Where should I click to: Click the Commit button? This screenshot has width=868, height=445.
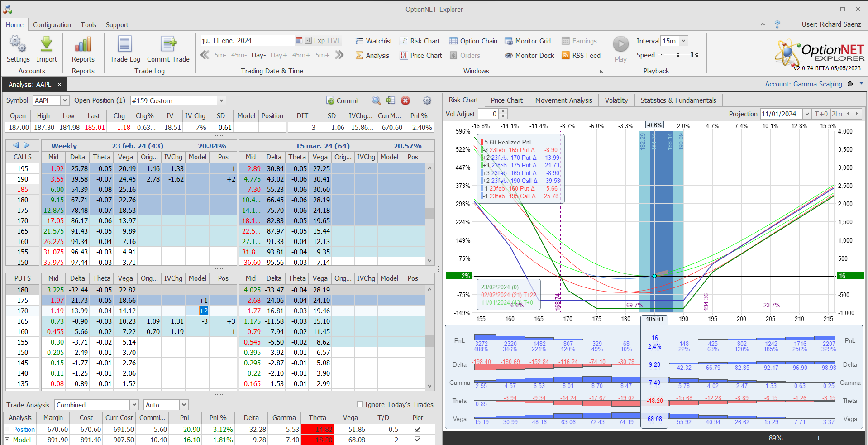pyautogui.click(x=343, y=100)
